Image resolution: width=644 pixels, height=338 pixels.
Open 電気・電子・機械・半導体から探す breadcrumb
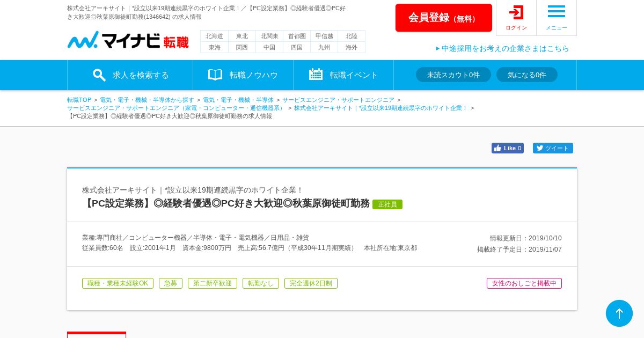tap(147, 100)
